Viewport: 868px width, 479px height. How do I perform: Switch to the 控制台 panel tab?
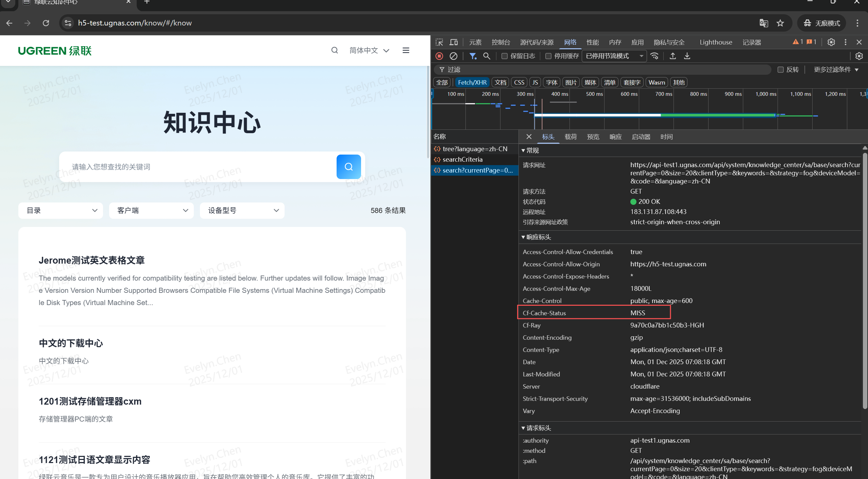coord(500,42)
